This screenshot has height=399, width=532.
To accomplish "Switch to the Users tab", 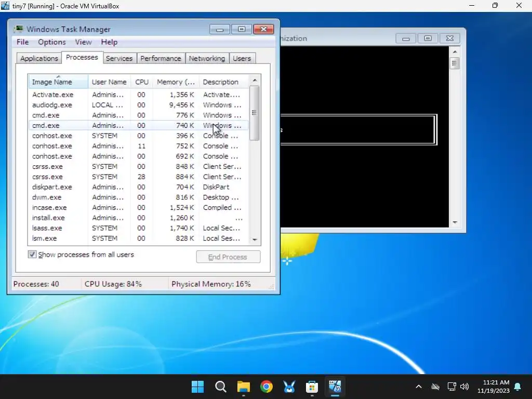I will [242, 58].
